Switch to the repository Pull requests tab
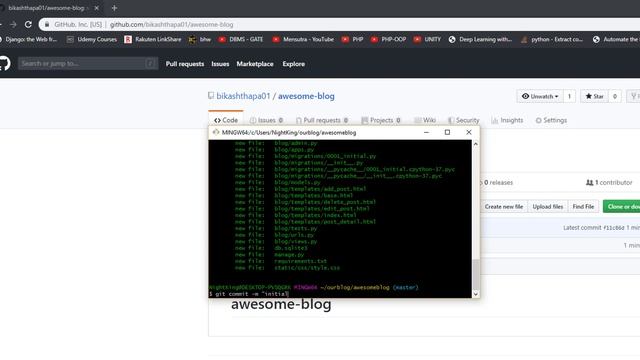This screenshot has height=360, width=640. point(322,120)
